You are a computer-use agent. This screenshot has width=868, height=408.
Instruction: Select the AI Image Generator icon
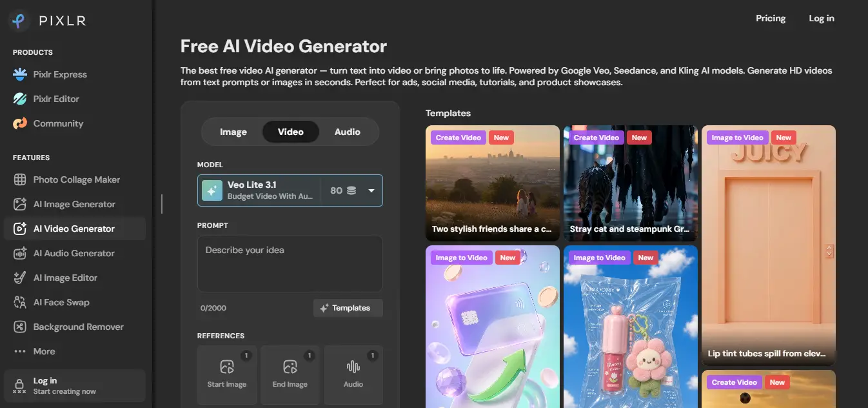20,204
